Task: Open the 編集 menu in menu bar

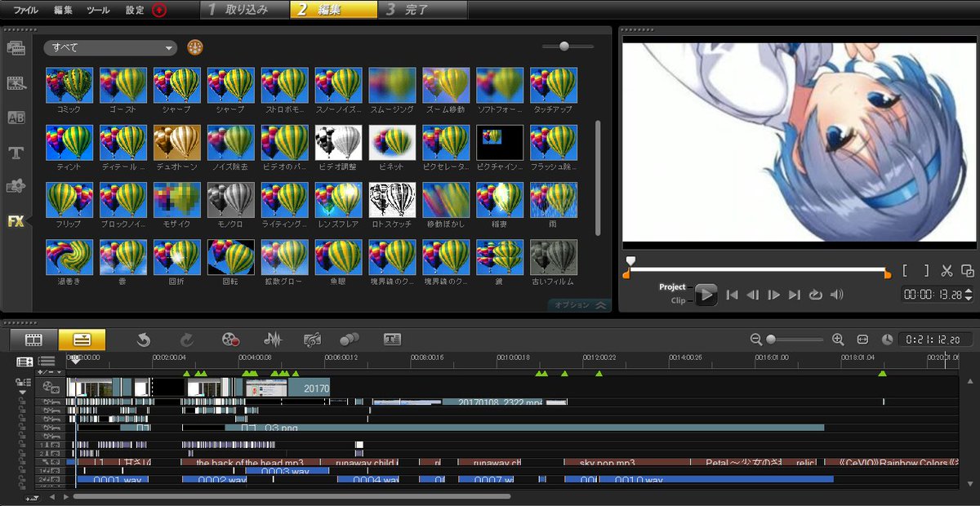Action: [63, 10]
